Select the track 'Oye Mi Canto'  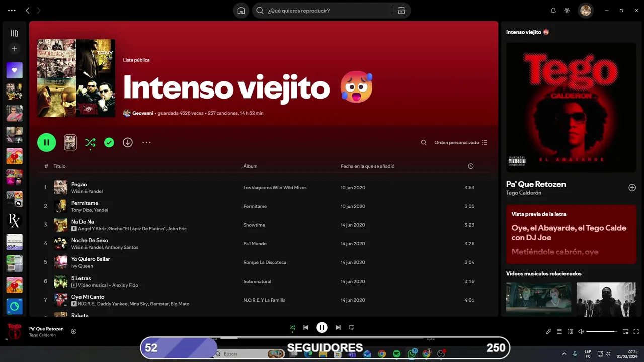88,297
